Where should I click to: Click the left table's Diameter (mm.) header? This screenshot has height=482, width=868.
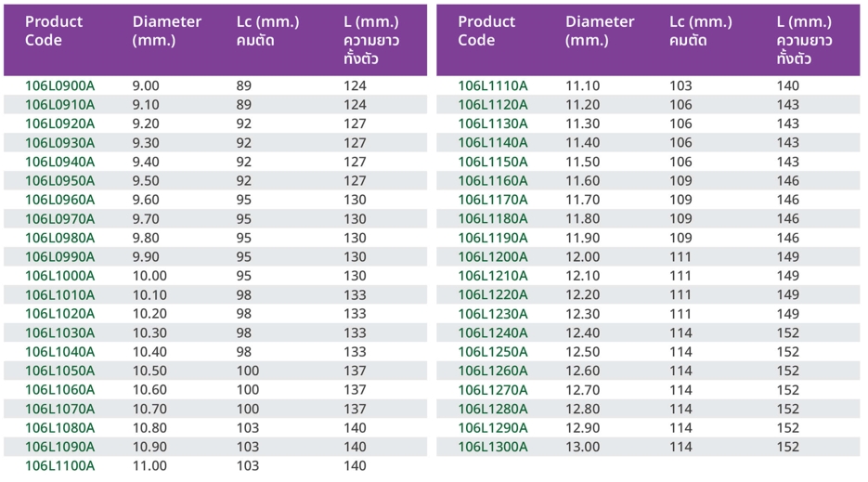tap(166, 31)
